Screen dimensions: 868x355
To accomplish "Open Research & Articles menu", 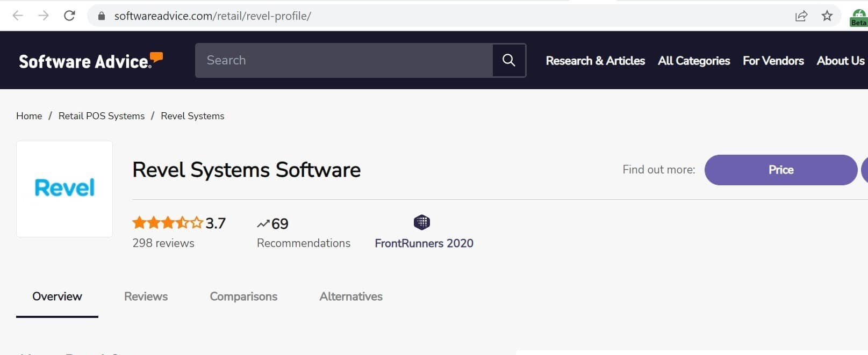I will pos(596,61).
